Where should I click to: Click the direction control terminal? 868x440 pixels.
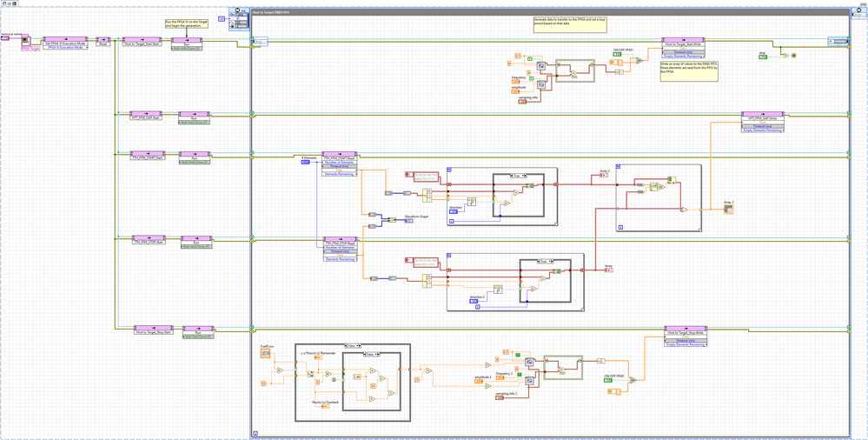[x=454, y=211]
